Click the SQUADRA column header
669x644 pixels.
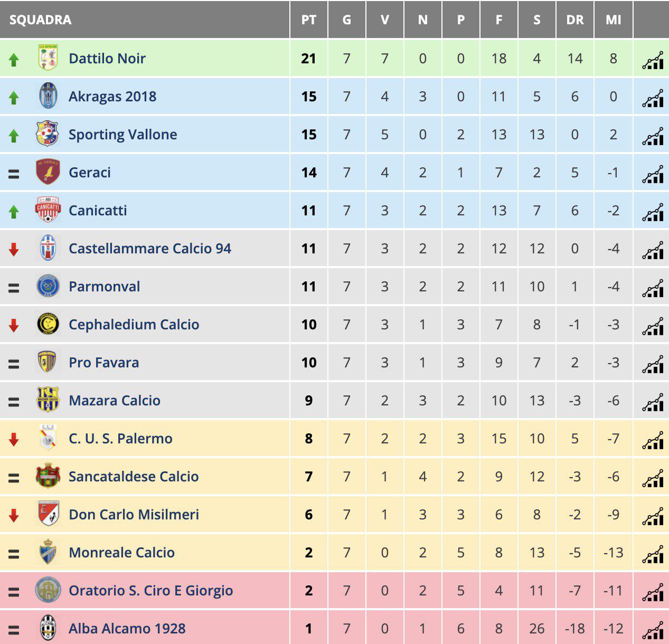pos(40,20)
